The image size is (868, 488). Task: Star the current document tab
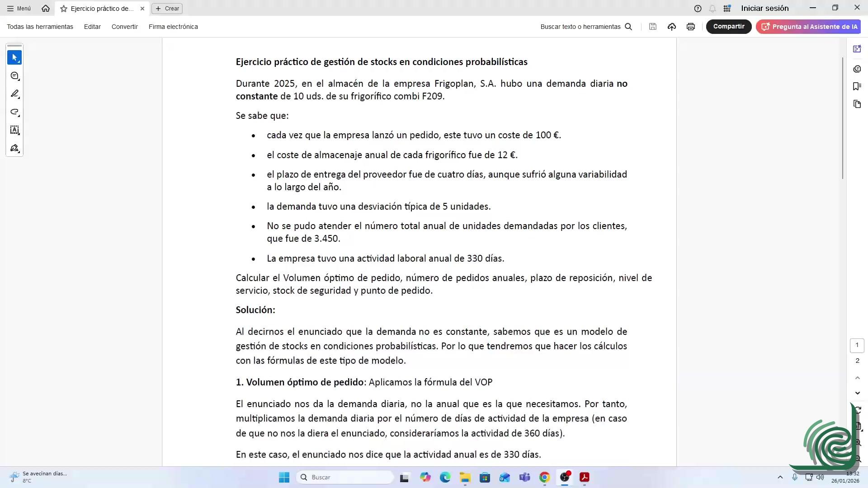coord(64,9)
